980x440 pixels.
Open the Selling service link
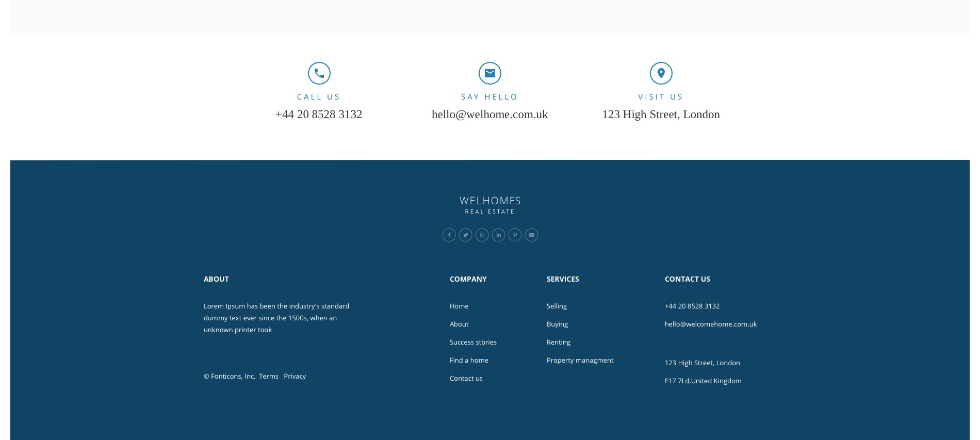pos(556,306)
